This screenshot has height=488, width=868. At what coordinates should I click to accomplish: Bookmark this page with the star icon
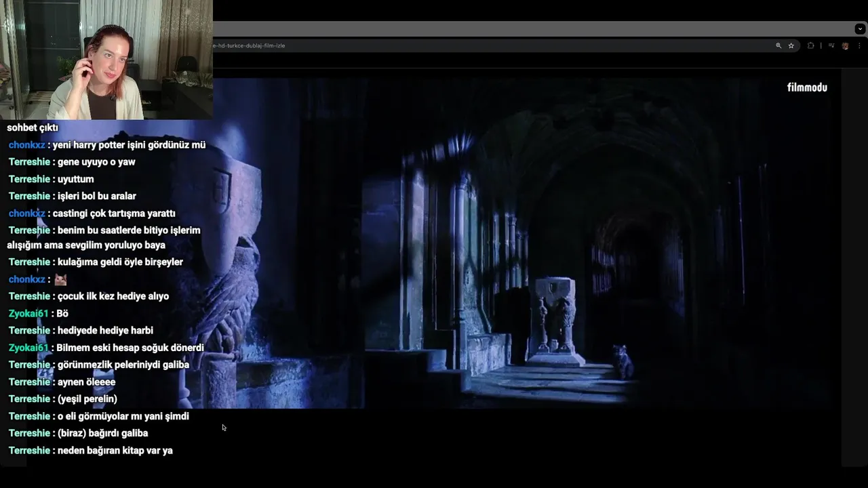[x=791, y=45]
